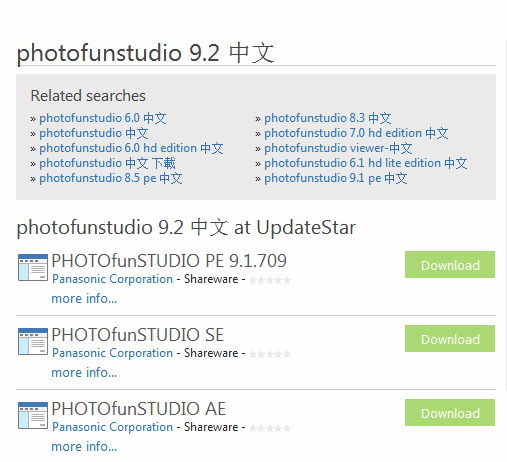This screenshot has width=507, height=462.
Task: Click the PHOTOfunSTUDIO AE program icon
Action: click(33, 415)
